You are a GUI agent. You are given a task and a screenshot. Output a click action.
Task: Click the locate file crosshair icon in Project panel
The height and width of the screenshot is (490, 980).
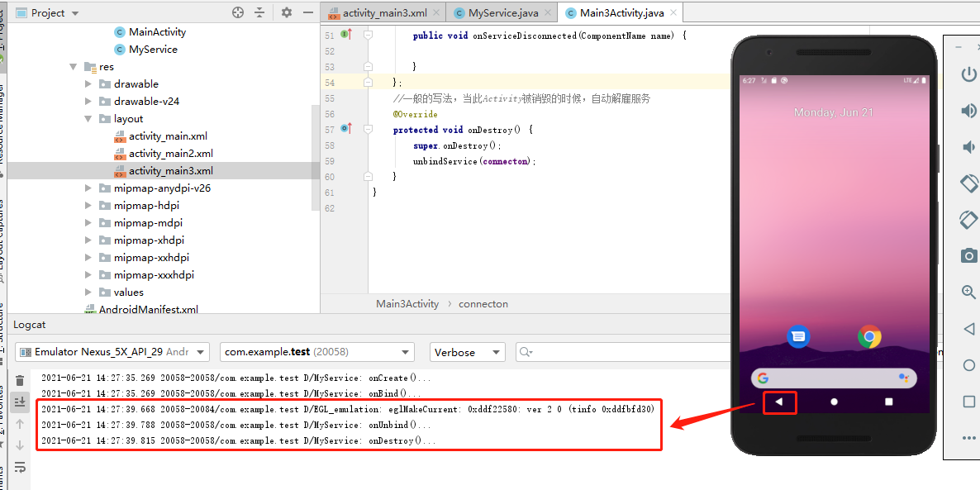237,12
